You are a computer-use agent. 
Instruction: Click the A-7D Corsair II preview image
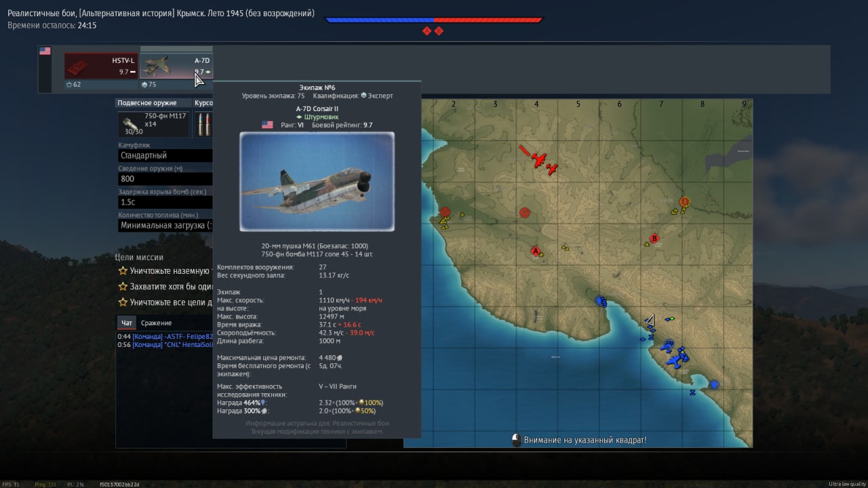coord(317,182)
